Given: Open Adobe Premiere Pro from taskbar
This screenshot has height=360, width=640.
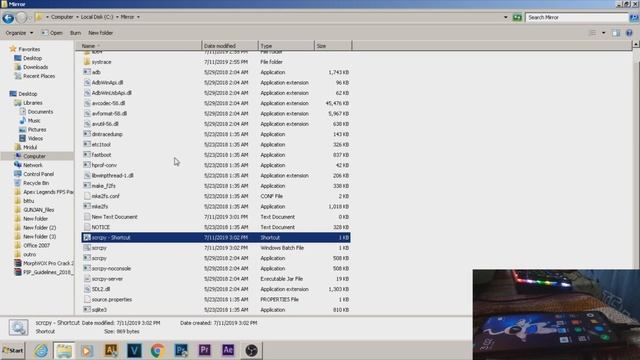Looking at the screenshot, I should tap(204, 351).
